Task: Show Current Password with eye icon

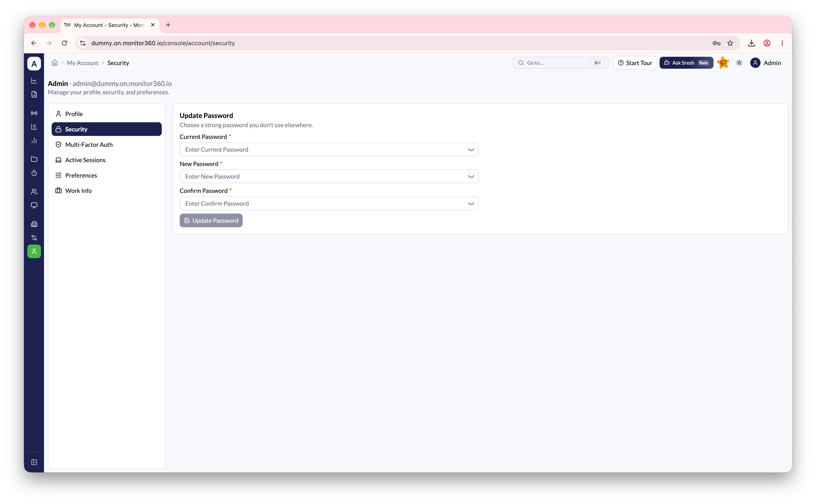Action: pyautogui.click(x=471, y=149)
